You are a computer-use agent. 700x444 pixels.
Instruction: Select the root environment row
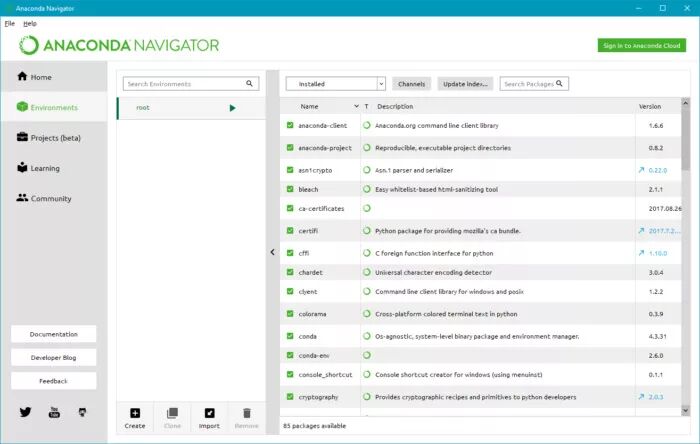(191, 108)
